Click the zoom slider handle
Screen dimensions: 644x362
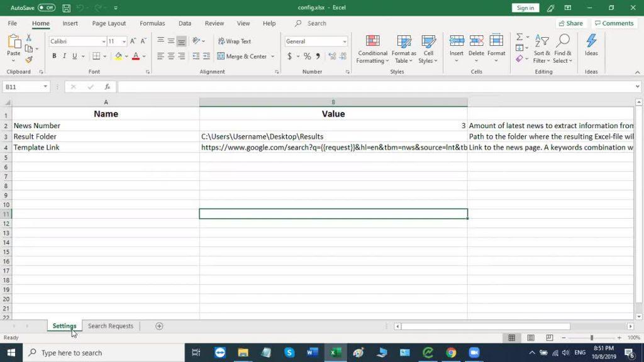tap(592, 337)
